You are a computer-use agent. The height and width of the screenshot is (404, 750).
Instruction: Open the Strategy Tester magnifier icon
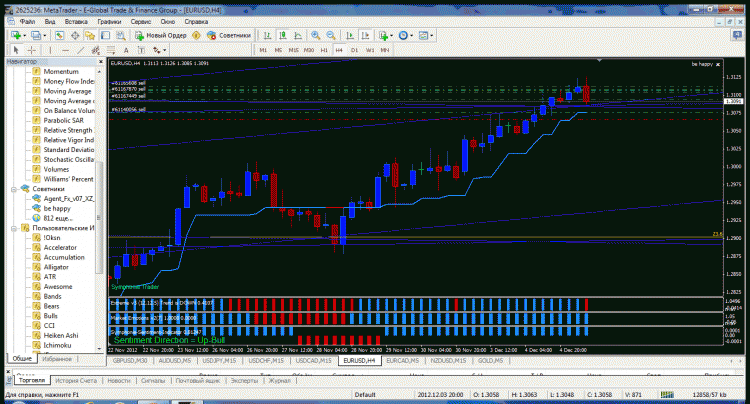[121, 35]
